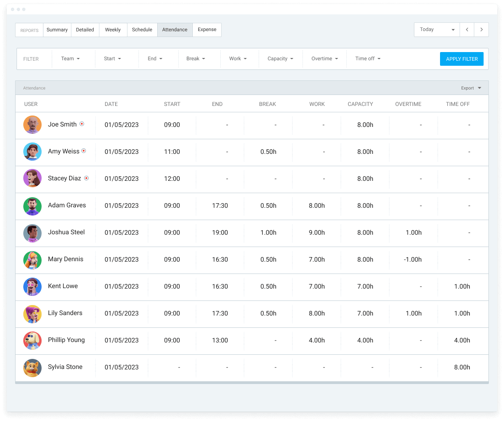Select Lily Sanders's avatar
This screenshot has width=504, height=421.
point(32,313)
